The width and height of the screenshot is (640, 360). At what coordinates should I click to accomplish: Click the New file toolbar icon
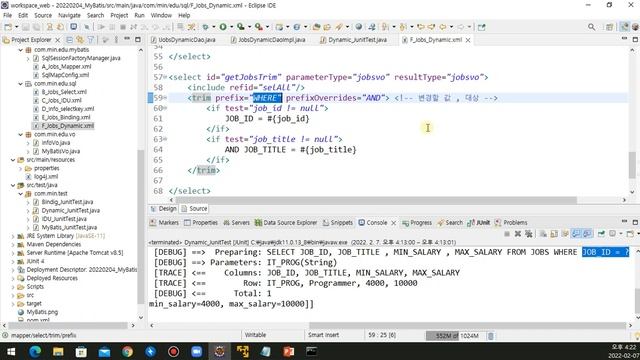pyautogui.click(x=8, y=27)
